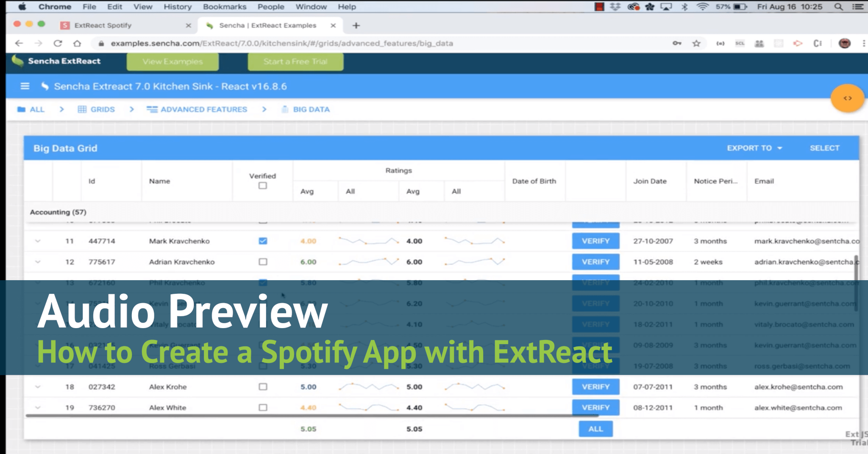Click the Bluetooth status icon
This screenshot has height=454, width=868.
[x=684, y=7]
